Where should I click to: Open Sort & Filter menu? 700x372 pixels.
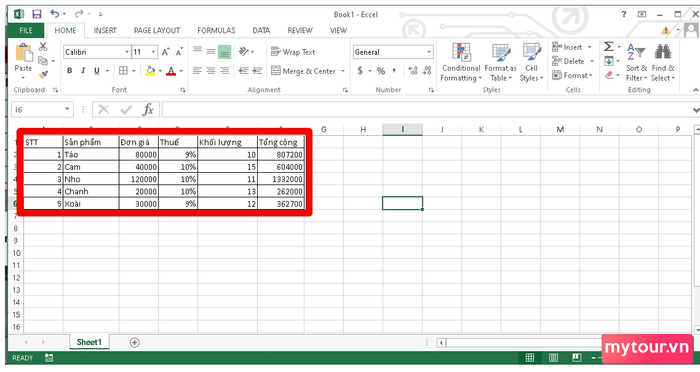[636, 63]
